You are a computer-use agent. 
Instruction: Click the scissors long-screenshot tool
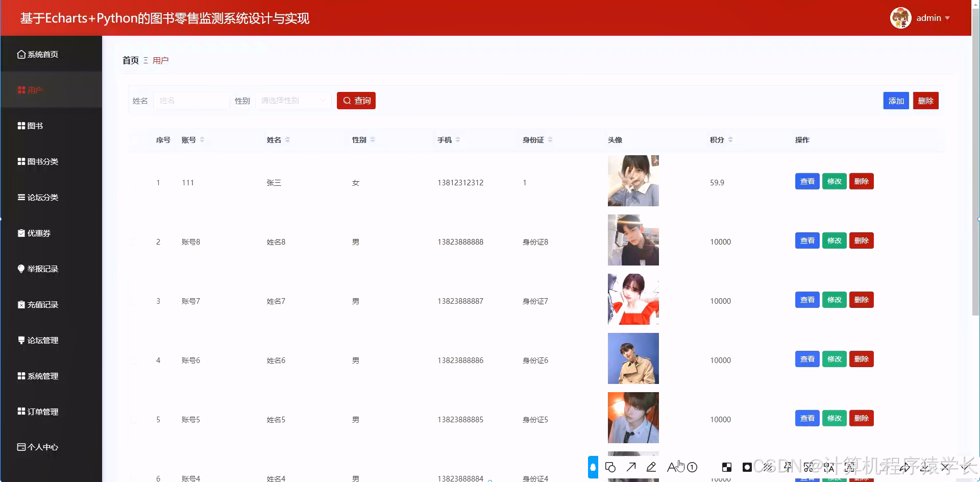click(x=808, y=467)
